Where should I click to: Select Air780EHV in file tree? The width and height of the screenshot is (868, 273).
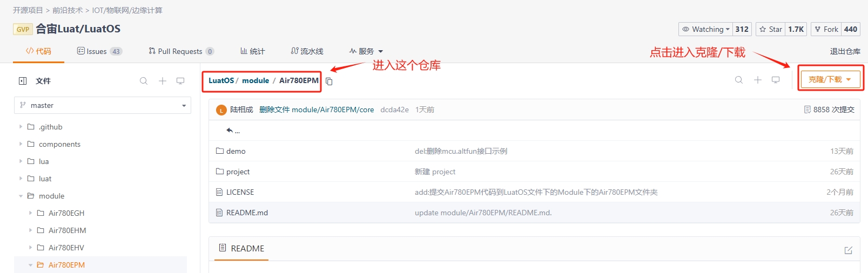(x=66, y=248)
